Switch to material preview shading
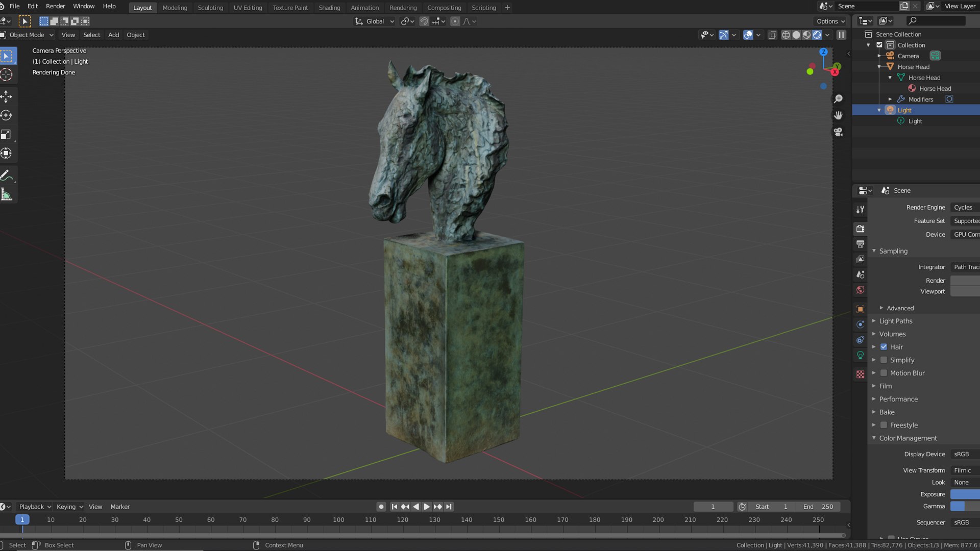The image size is (980, 551). [806, 35]
